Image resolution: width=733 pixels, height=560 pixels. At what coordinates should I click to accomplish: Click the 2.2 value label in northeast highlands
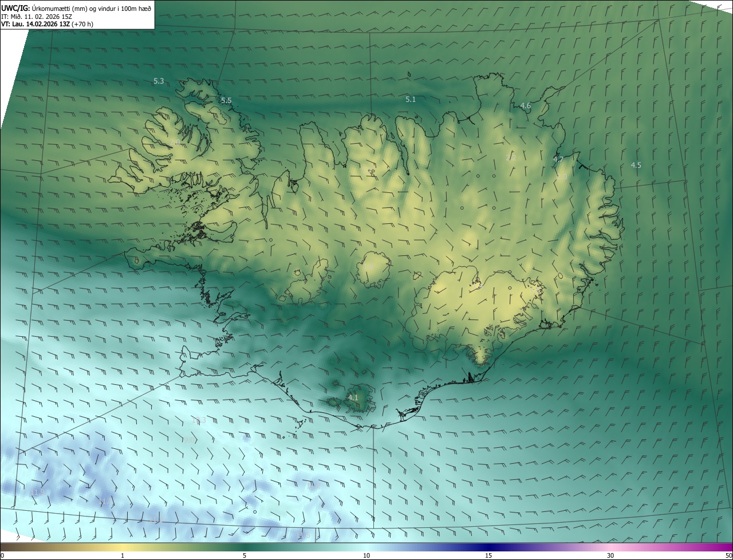pos(511,157)
